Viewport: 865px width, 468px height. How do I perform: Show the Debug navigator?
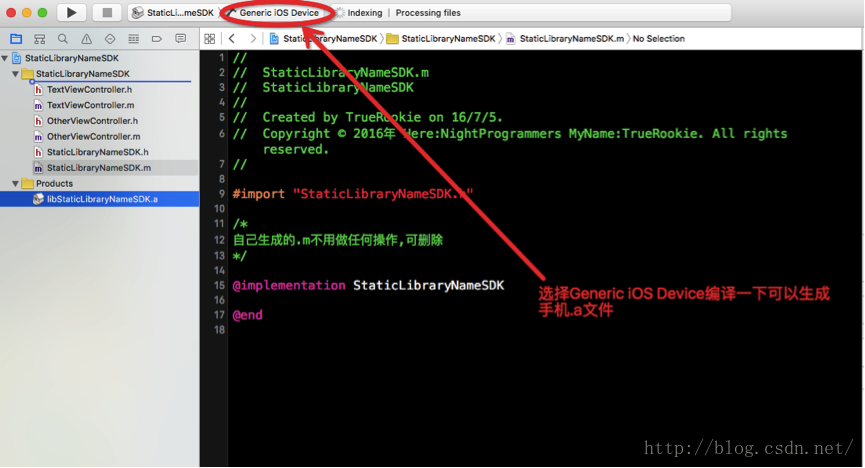(134, 39)
